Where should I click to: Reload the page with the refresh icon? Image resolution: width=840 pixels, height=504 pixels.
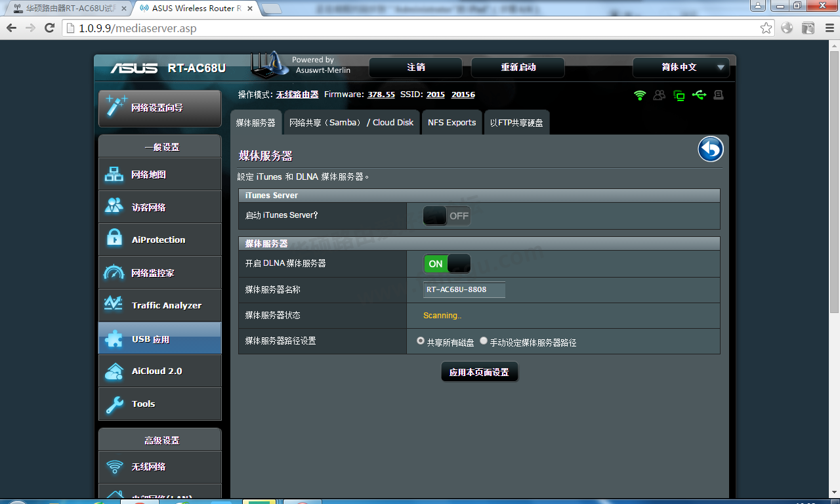(49, 28)
